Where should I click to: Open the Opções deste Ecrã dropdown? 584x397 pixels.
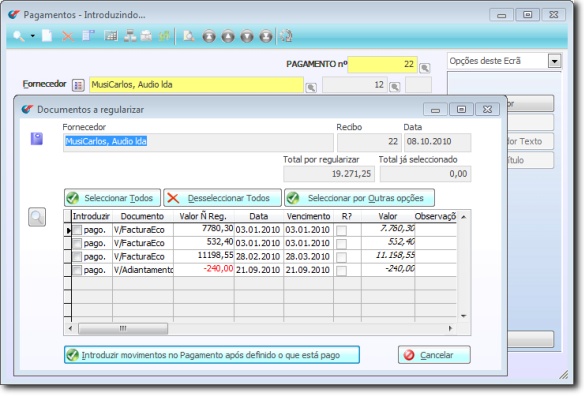[554, 61]
